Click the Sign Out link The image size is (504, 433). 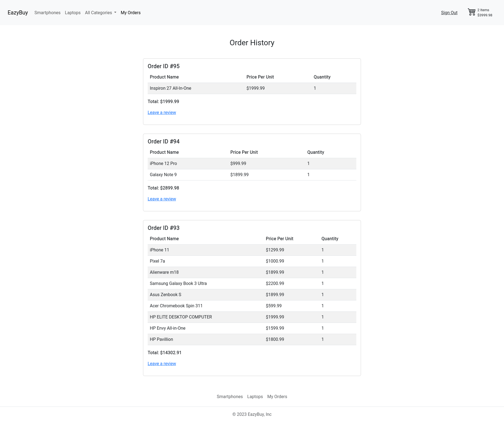tap(449, 13)
